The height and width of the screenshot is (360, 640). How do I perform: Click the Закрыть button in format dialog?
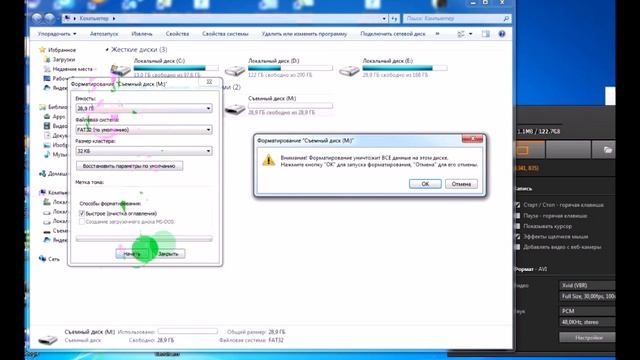click(x=168, y=254)
